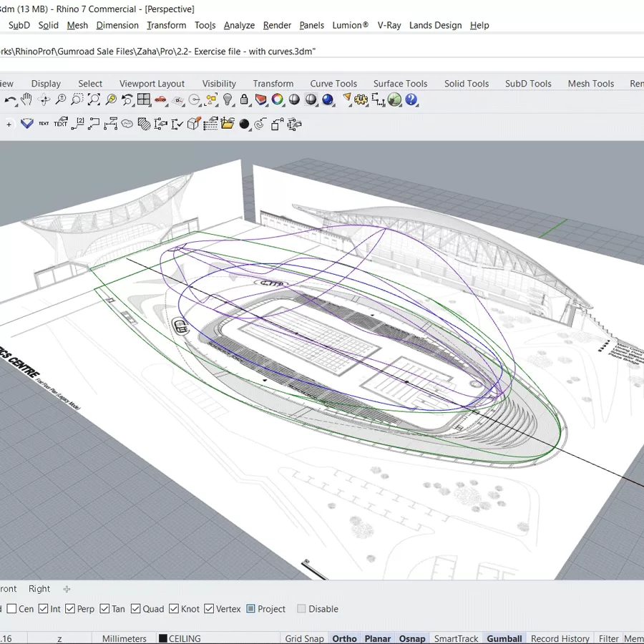This screenshot has height=644, width=644.
Task: Click the Hide Objects lightbulb icon
Action: [228, 99]
